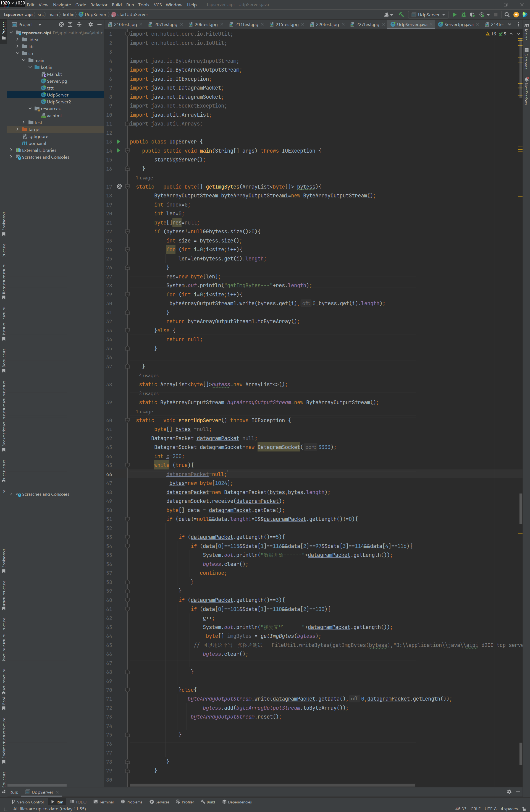Screen dimensions: 530x812
Task: Click the orange update arrow icon
Action: pos(516,15)
